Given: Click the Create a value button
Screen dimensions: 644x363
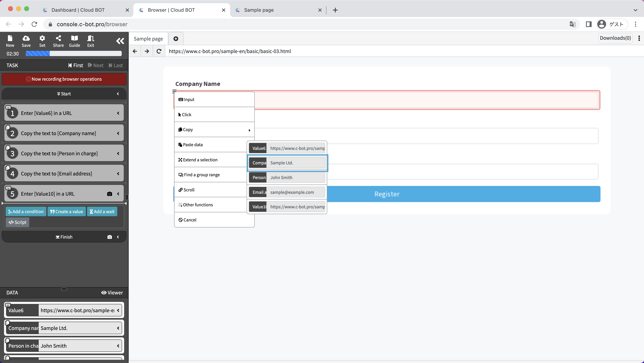Looking at the screenshot, I should click(x=66, y=212).
